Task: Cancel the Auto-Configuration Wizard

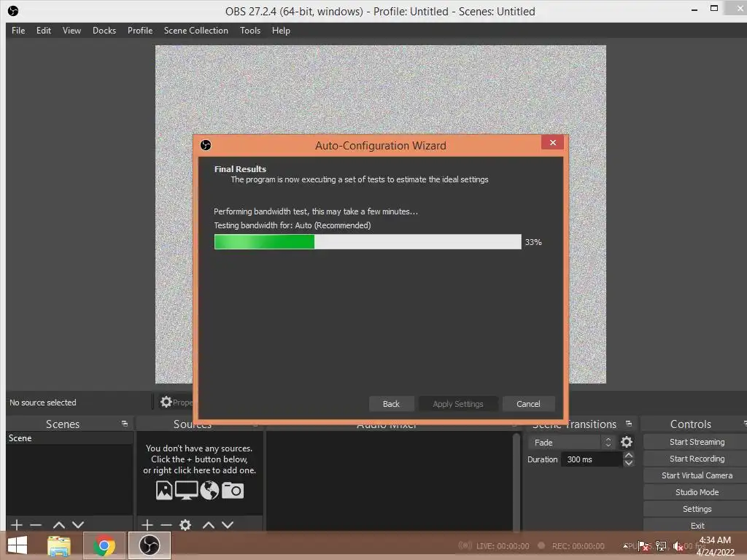Action: [x=528, y=404]
